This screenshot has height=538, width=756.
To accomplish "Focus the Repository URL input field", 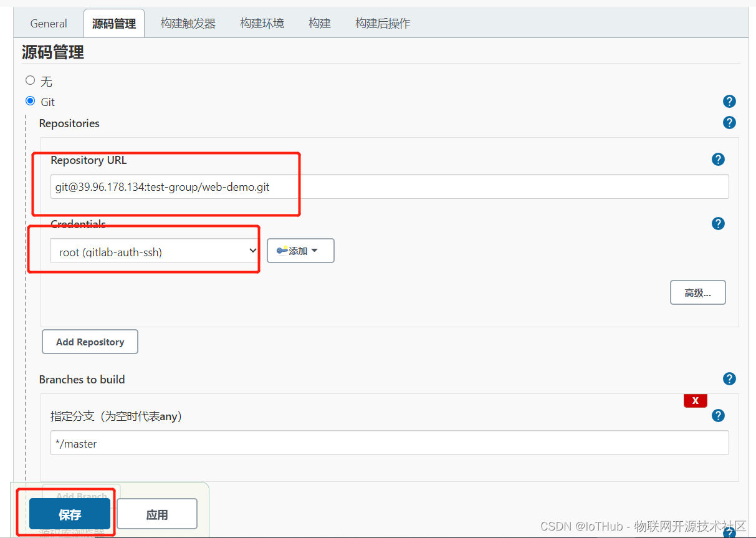I will (390, 186).
